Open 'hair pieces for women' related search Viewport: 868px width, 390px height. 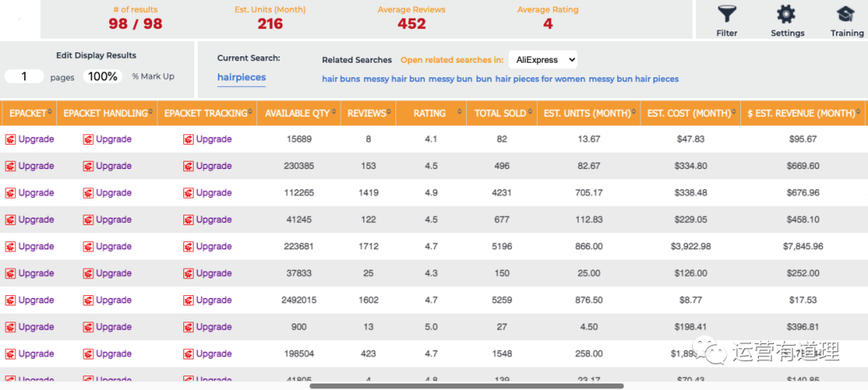click(x=539, y=79)
